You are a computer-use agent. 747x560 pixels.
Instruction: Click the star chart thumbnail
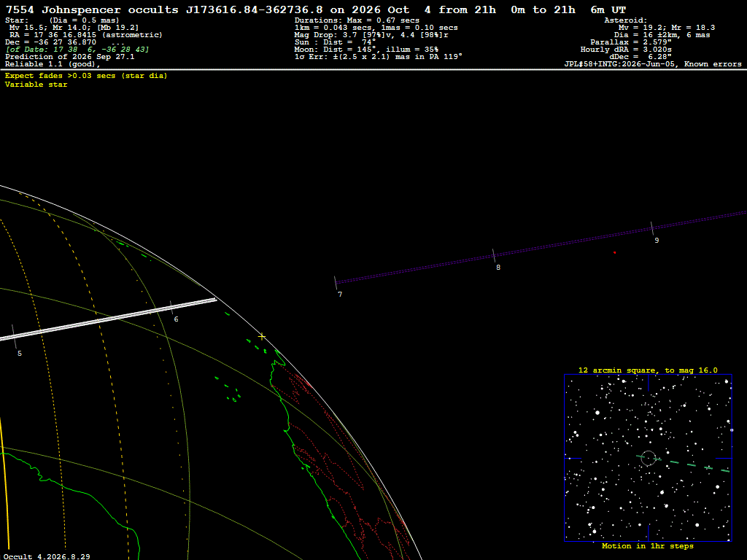coord(648,458)
